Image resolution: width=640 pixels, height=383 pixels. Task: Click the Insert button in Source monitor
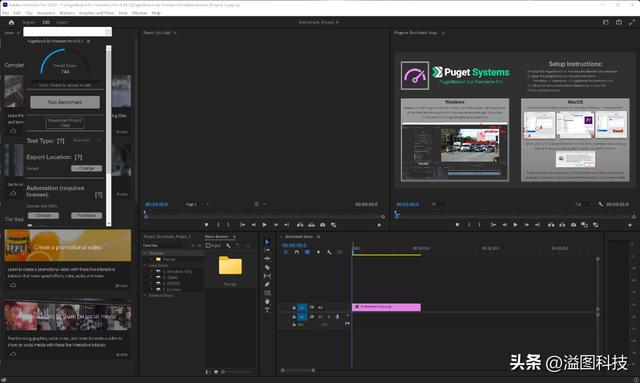pyautogui.click(x=300, y=225)
